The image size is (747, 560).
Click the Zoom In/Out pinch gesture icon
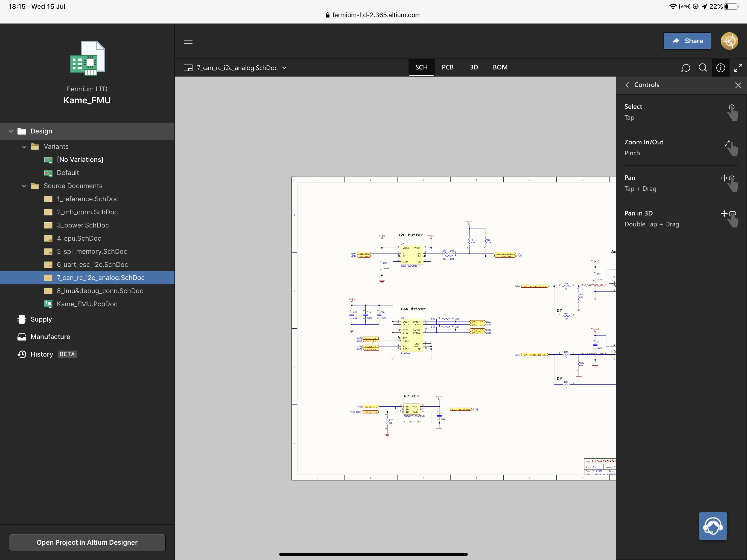click(731, 148)
